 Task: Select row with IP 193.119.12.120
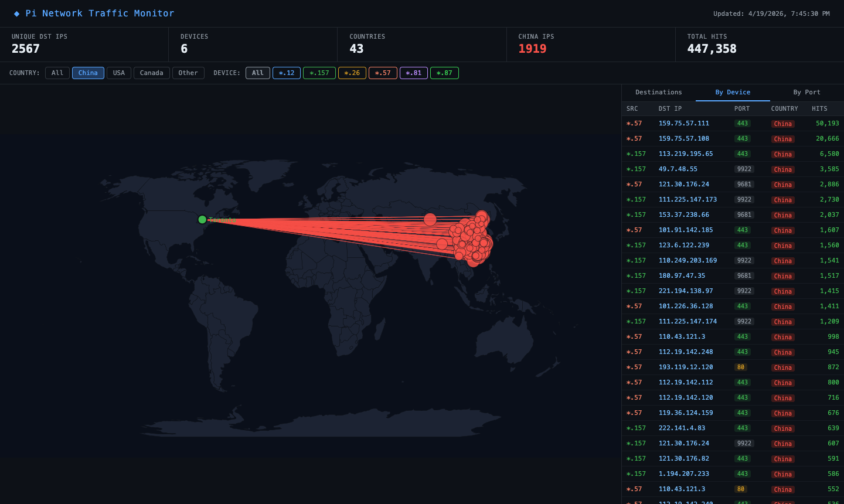tap(733, 367)
